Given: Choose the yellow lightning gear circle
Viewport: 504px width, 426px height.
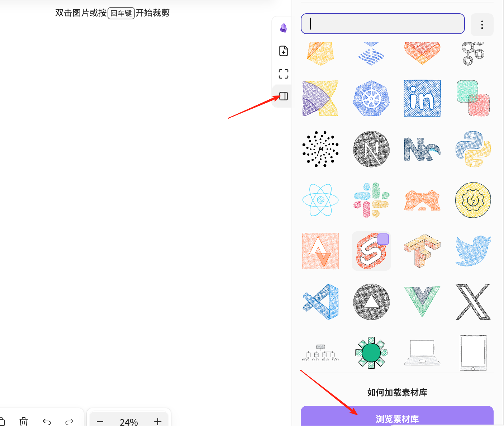Looking at the screenshot, I should click(473, 200).
